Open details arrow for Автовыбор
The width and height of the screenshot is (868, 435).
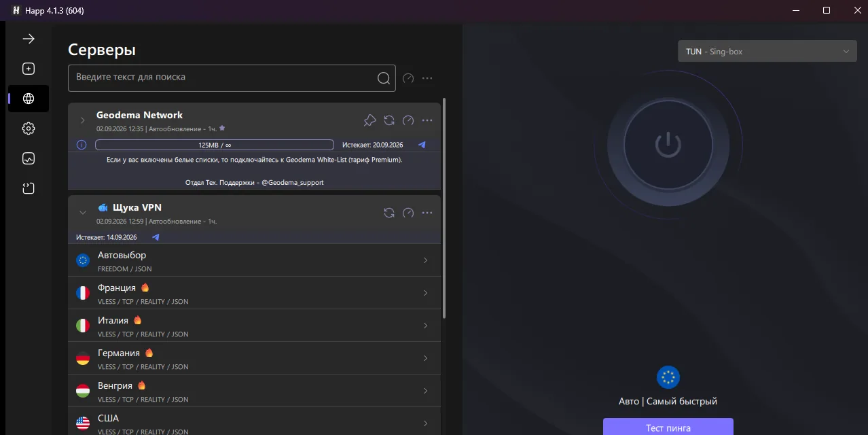[x=426, y=260]
